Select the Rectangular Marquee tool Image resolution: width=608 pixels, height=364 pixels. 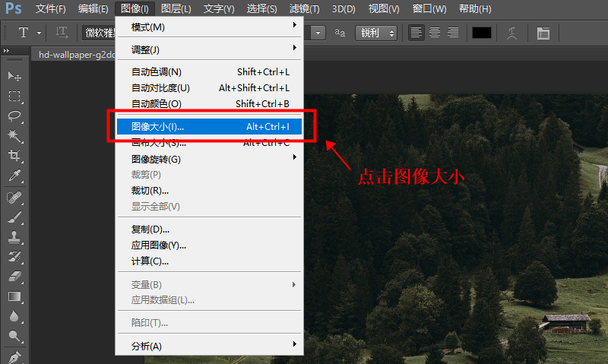pyautogui.click(x=14, y=97)
